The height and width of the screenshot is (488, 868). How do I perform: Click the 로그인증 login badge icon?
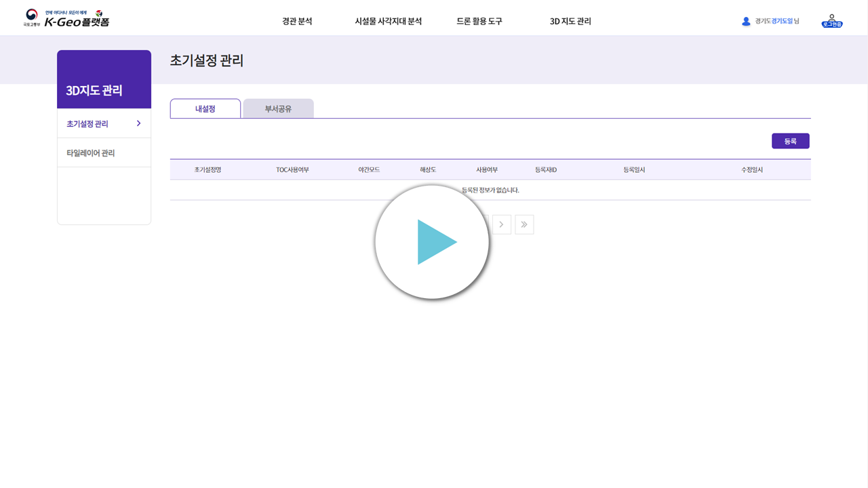[x=831, y=20]
